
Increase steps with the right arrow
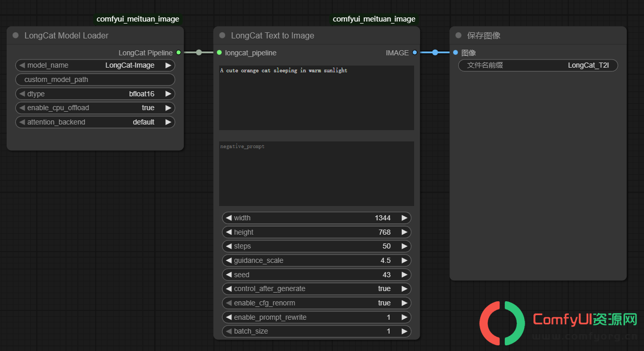click(404, 246)
